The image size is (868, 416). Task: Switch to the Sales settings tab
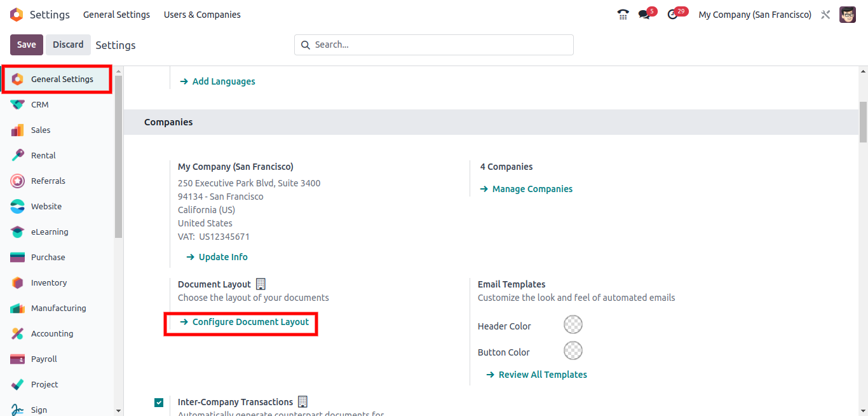57,130
